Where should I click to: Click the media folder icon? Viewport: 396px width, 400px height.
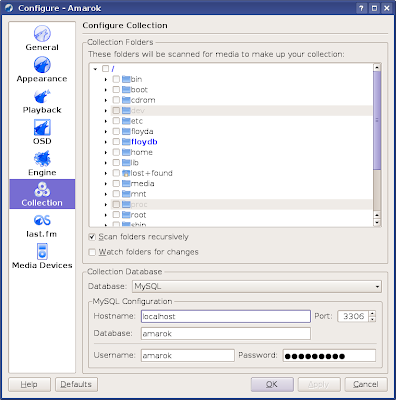(x=126, y=183)
